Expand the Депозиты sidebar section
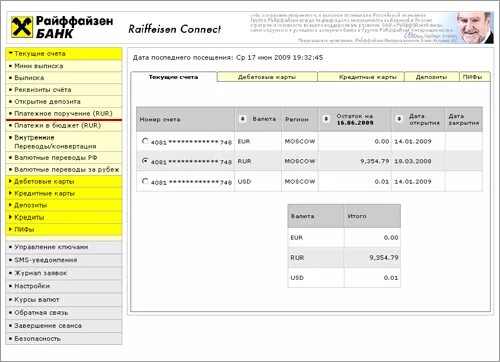This screenshot has width=500, height=362. pos(64,205)
